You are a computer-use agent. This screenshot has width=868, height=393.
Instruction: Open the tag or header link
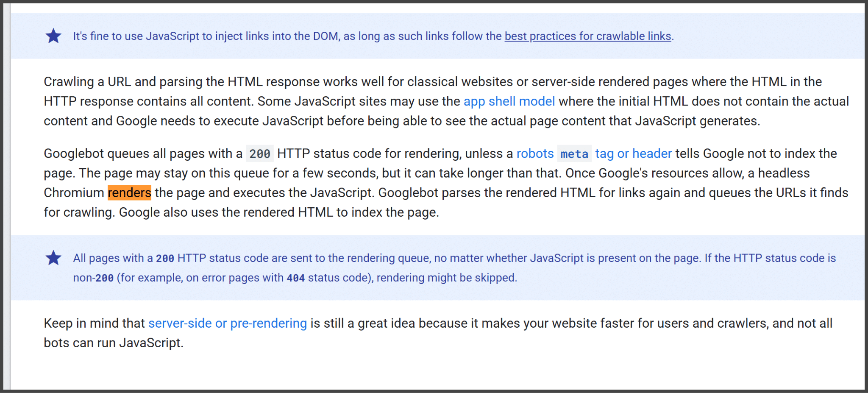pyautogui.click(x=633, y=153)
